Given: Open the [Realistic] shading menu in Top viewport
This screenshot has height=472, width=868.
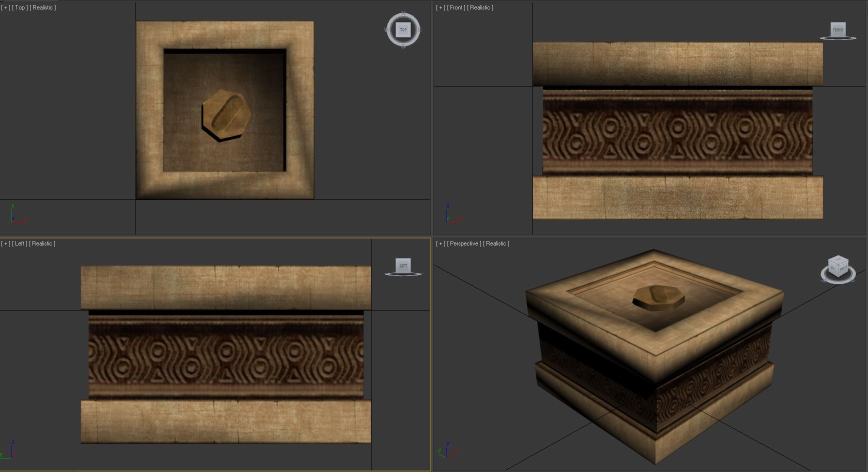Looking at the screenshot, I should pyautogui.click(x=43, y=7).
